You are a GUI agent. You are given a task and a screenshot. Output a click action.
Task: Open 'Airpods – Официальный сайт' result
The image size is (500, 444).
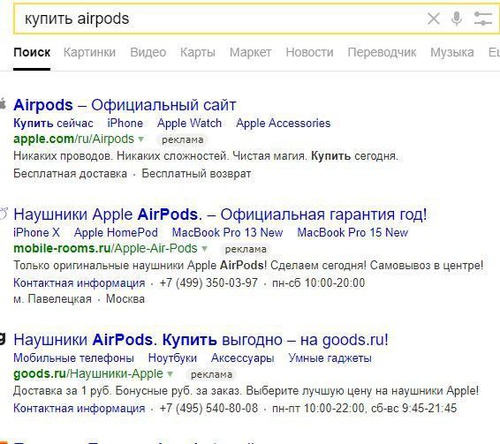click(125, 105)
